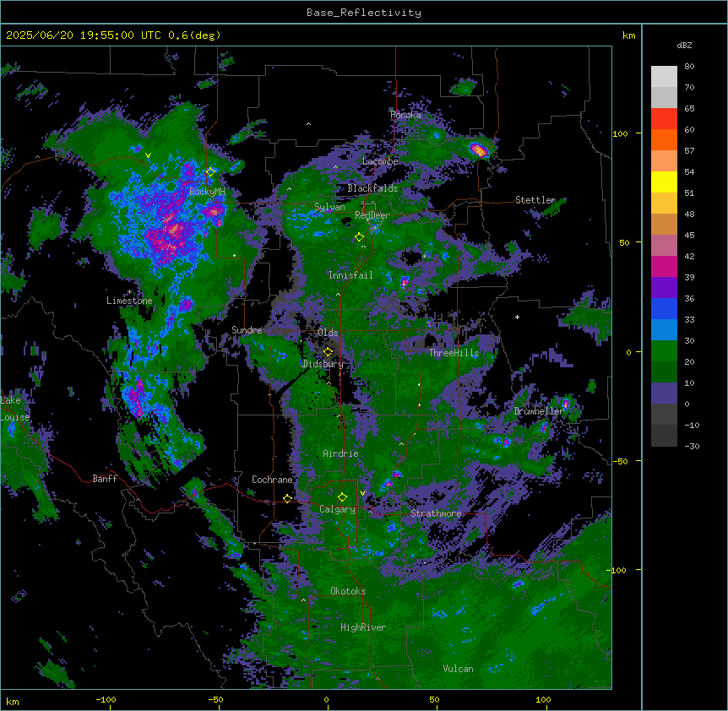Viewport: 728px width, 711px height.
Task: Select the purple 36-39 dBZ legend swatch
Action: [664, 288]
